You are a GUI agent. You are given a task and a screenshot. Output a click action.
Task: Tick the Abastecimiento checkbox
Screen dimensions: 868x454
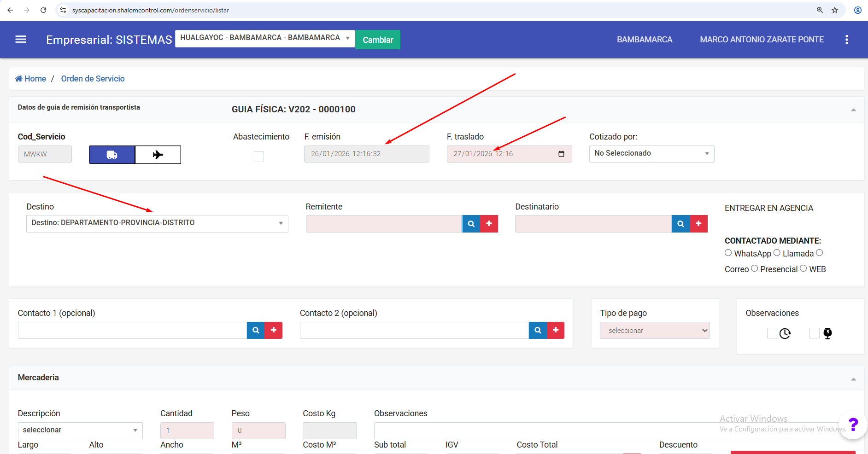click(259, 157)
